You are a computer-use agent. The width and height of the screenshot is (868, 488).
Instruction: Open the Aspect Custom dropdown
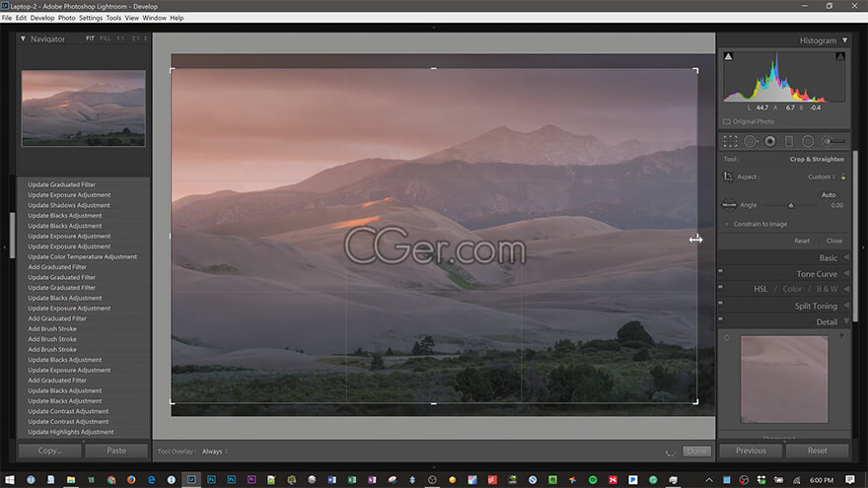point(822,177)
